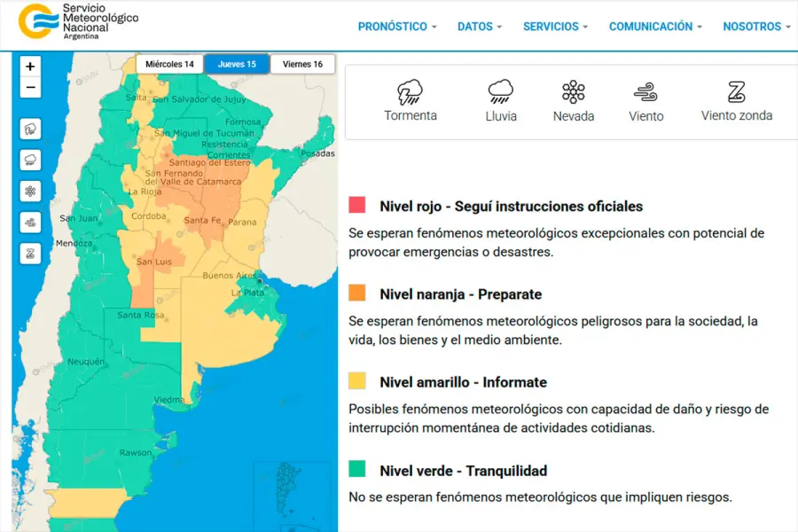Zoom in the map with the plus button
This screenshot has height=532, width=798.
coord(31,66)
